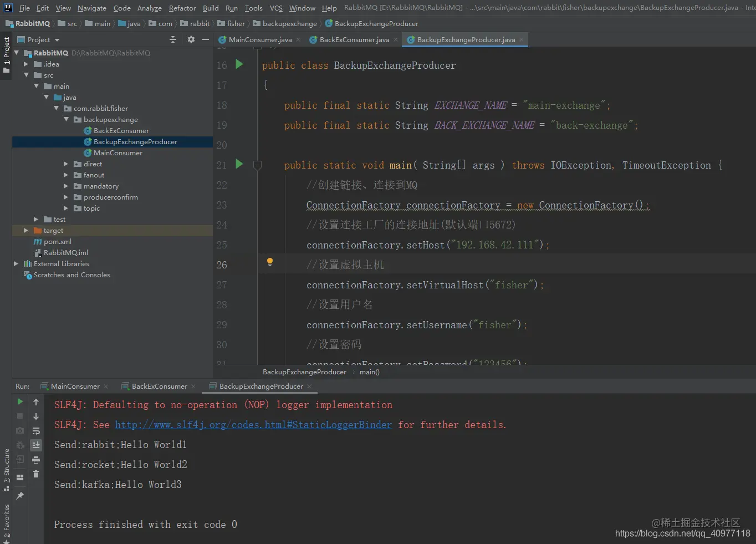Click the stop process square icon
This screenshot has width=756, height=544.
(20, 416)
